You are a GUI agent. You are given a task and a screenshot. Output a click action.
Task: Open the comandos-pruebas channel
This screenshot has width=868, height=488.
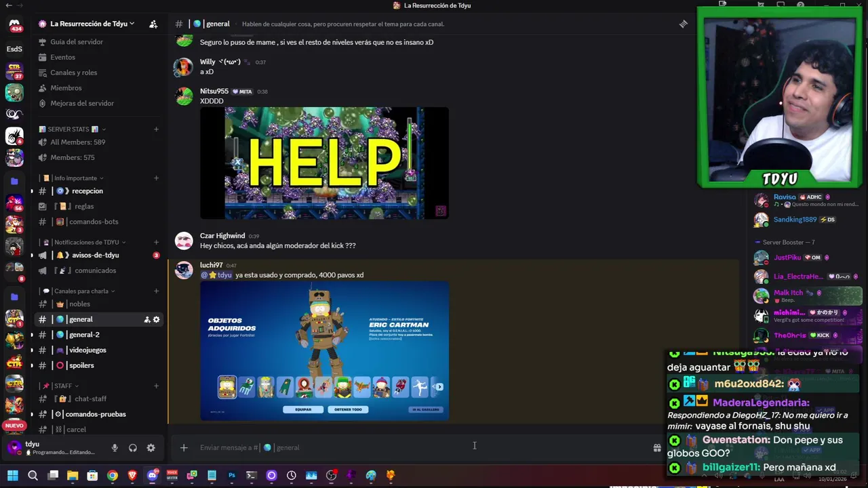click(x=99, y=414)
